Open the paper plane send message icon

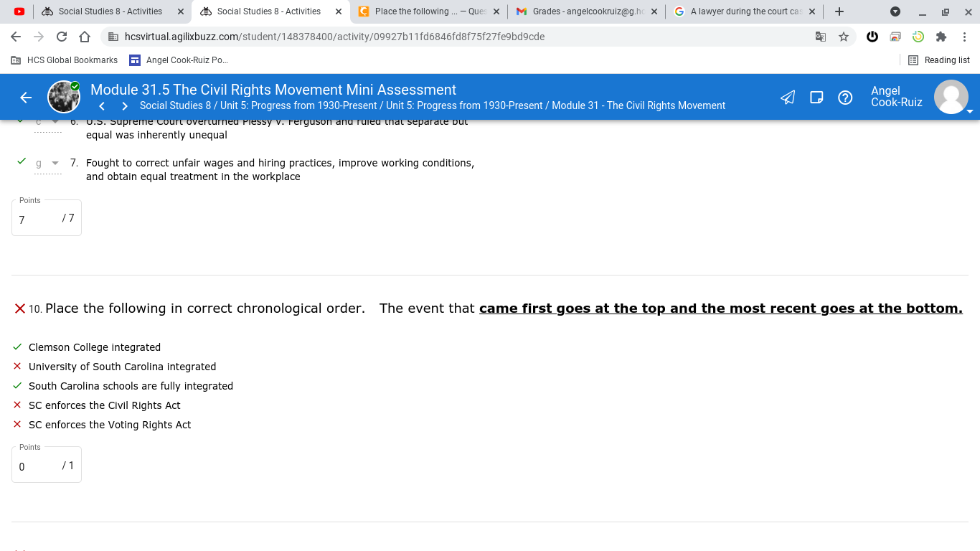pyautogui.click(x=788, y=98)
